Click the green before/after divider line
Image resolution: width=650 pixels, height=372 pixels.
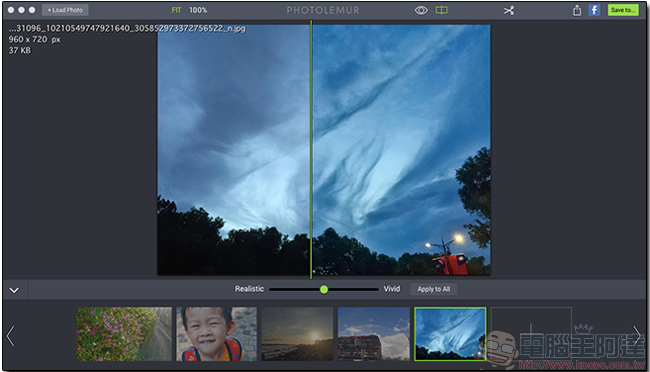coord(311,149)
